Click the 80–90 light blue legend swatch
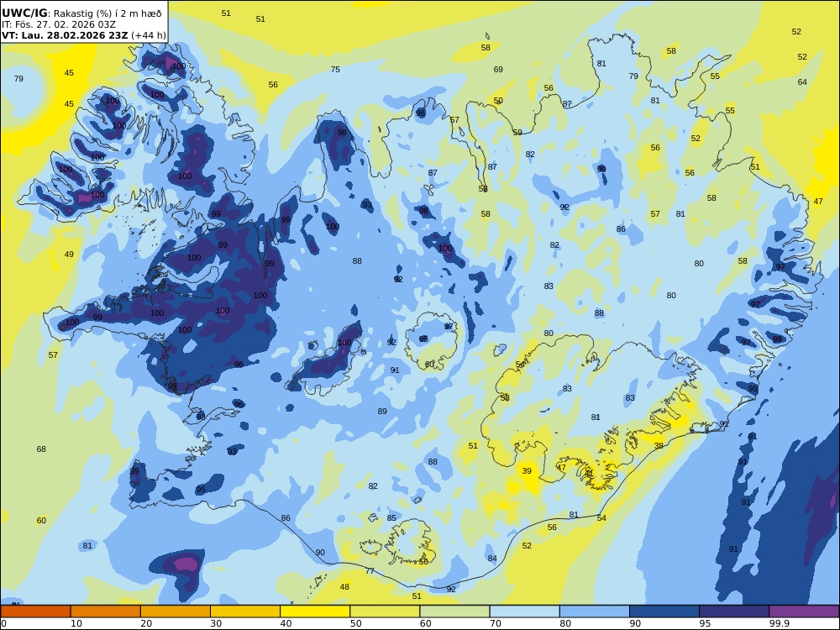The width and height of the screenshot is (840, 630). tap(595, 612)
